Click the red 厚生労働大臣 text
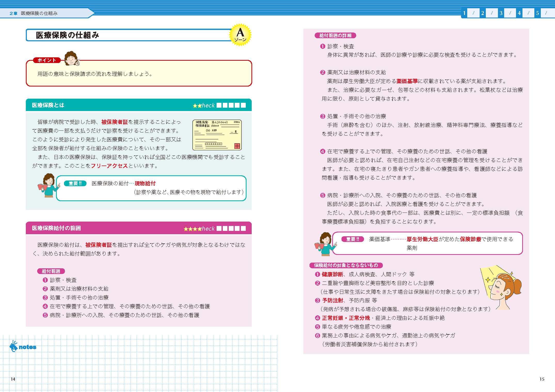This screenshot has height=392, width=555. click(422, 239)
